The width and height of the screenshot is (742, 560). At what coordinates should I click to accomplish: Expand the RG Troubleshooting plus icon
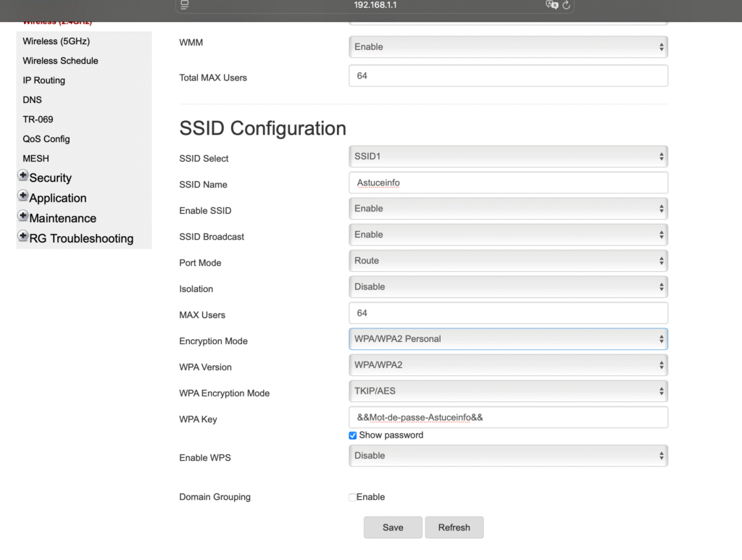pyautogui.click(x=22, y=235)
